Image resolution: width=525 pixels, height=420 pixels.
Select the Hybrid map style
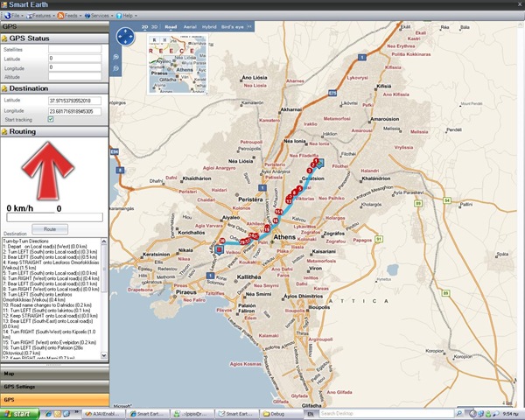click(x=209, y=27)
